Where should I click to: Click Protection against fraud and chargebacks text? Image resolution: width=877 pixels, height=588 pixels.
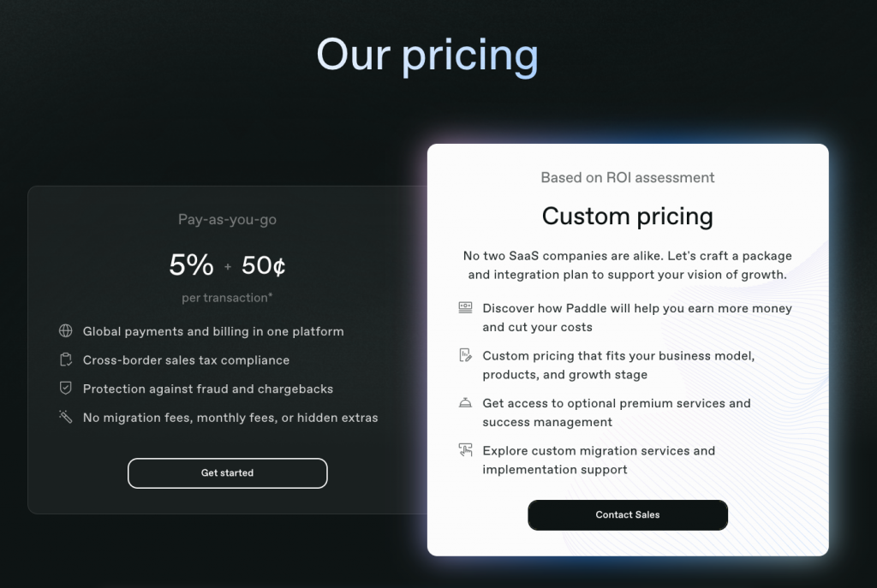[208, 389]
